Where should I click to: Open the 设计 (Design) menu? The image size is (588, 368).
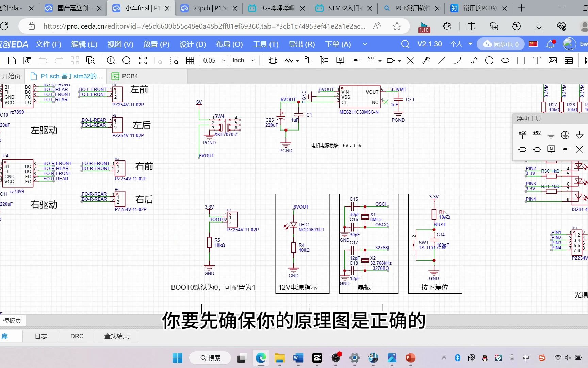193,44
